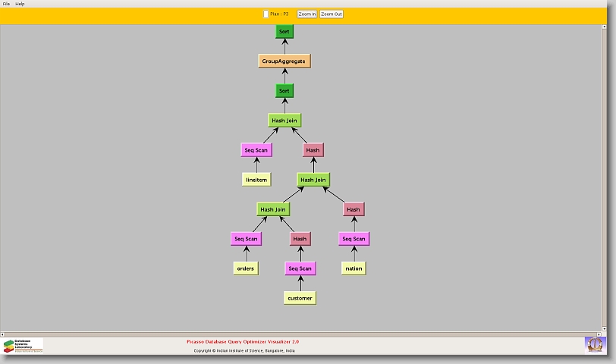Click the Hash node above nation's Seq Scan

coord(353,209)
